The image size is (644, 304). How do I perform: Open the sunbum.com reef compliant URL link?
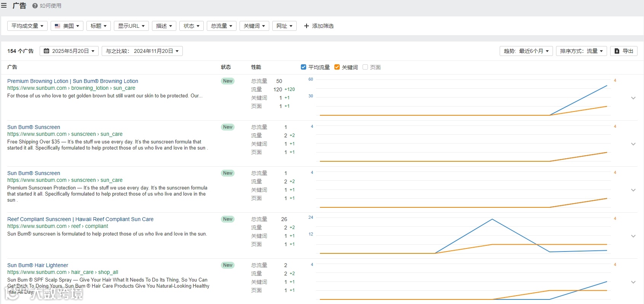pos(58,226)
